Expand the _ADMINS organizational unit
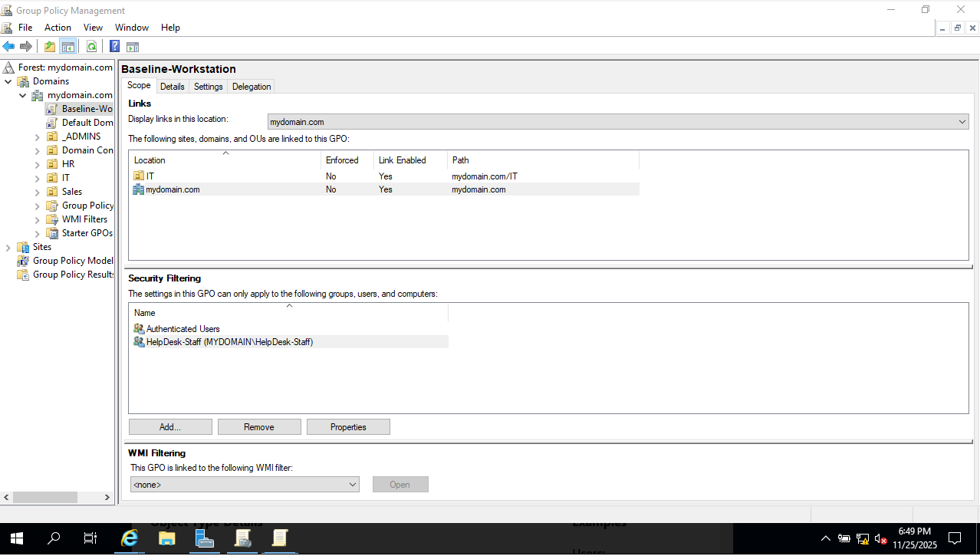 pyautogui.click(x=38, y=137)
